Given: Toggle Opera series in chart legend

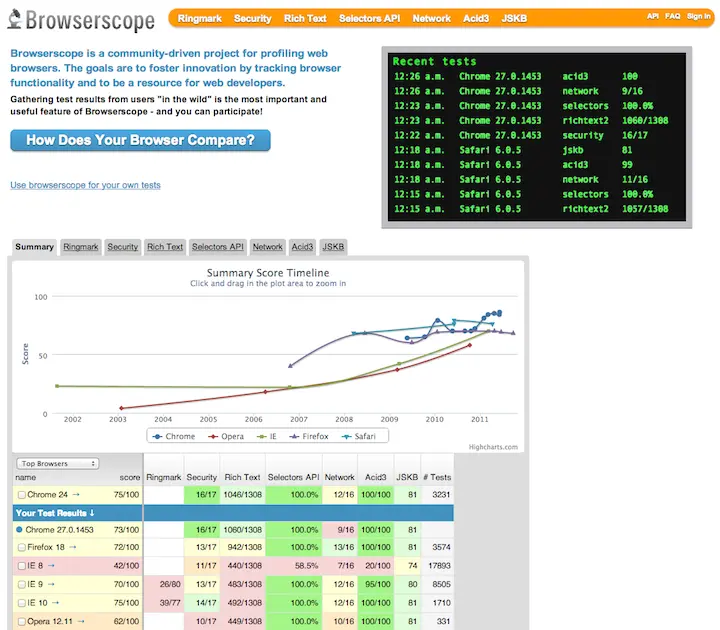Looking at the screenshot, I should tap(226, 436).
